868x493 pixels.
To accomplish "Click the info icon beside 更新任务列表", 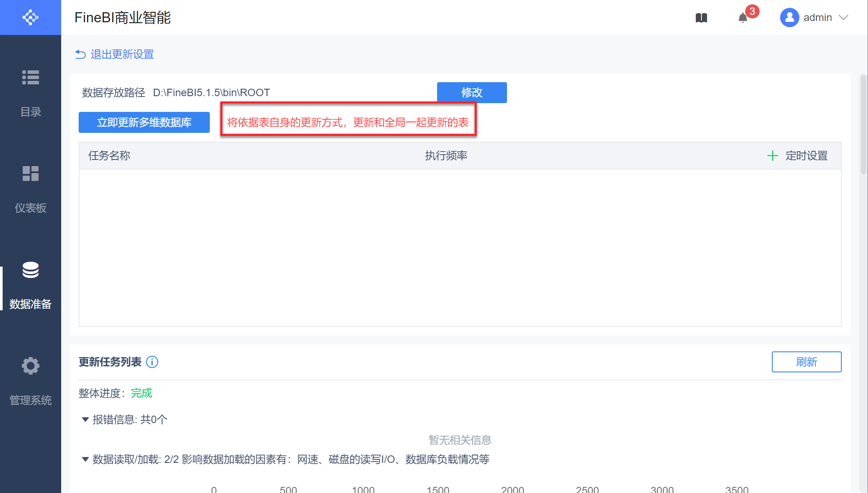I will tap(152, 362).
